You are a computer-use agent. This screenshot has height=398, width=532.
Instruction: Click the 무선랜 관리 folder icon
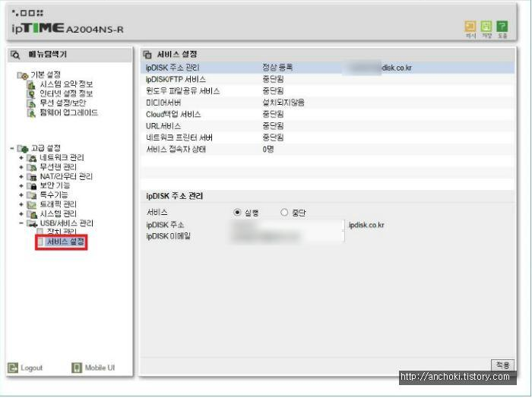[32, 167]
